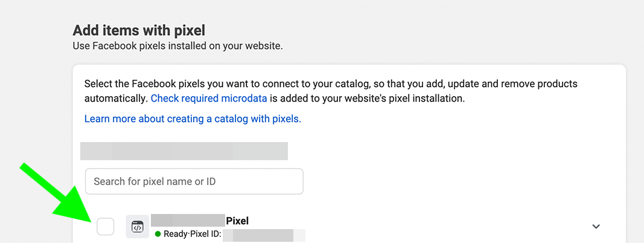The width and height of the screenshot is (644, 243).
Task: Click the blurred business name bar
Action: tap(184, 151)
